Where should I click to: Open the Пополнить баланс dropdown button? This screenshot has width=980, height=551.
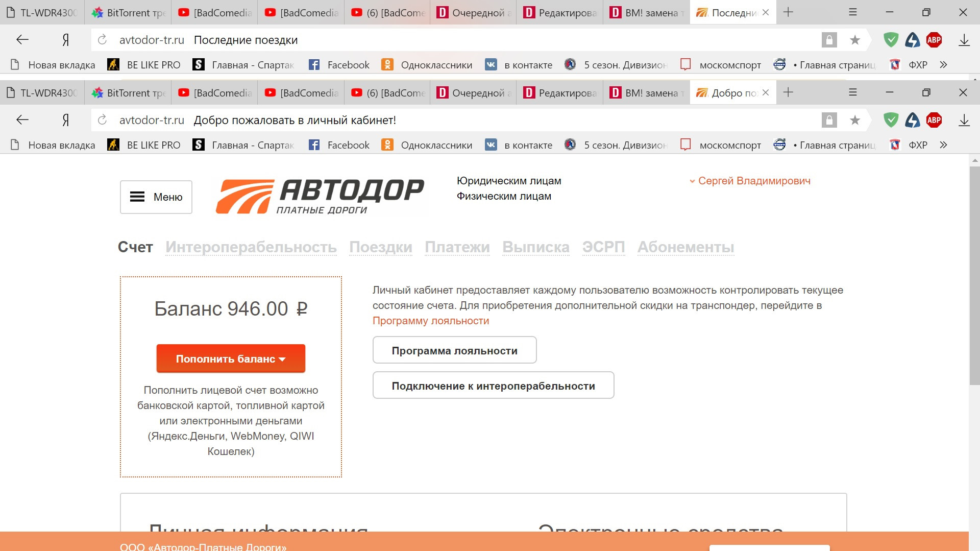[231, 358]
